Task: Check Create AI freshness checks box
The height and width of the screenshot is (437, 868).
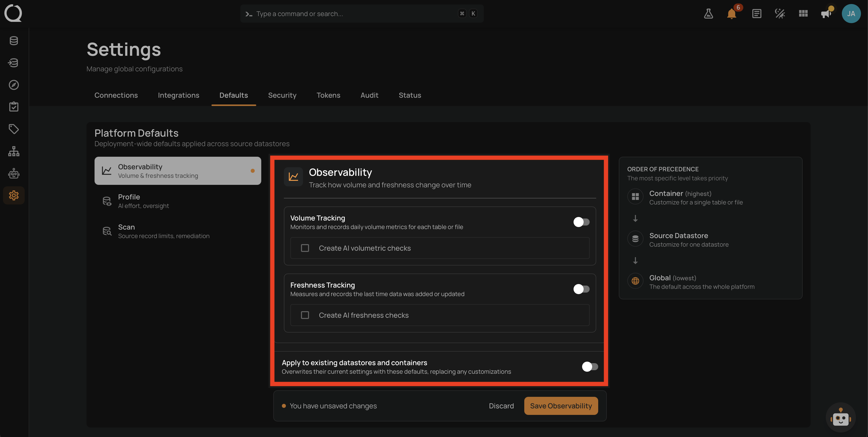Action: click(305, 315)
